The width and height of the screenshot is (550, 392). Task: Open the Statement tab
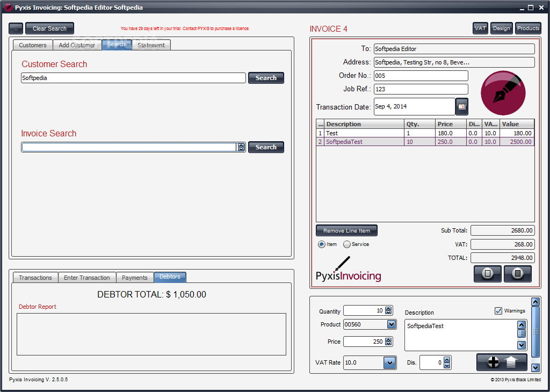pos(151,45)
